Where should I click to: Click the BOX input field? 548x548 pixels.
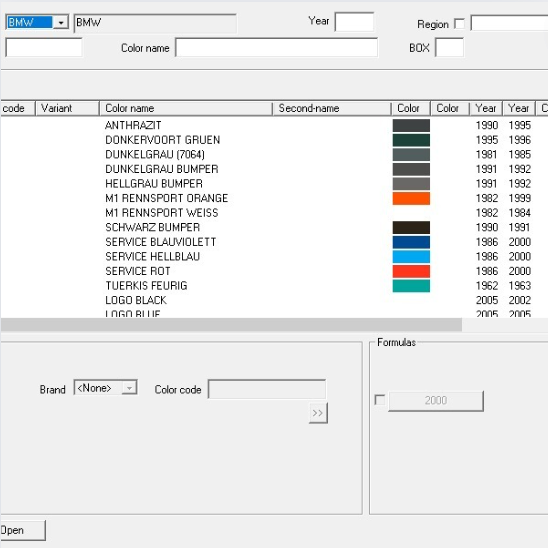coord(449,48)
